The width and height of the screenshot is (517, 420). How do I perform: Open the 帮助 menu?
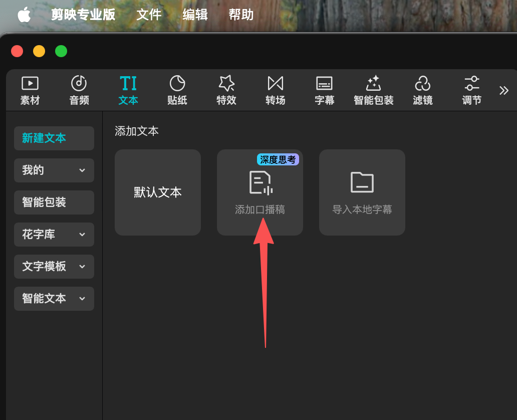click(x=241, y=15)
